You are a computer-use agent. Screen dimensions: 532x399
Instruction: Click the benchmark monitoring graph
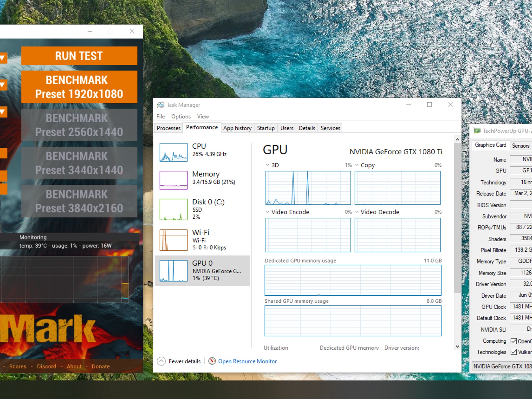(x=64, y=279)
